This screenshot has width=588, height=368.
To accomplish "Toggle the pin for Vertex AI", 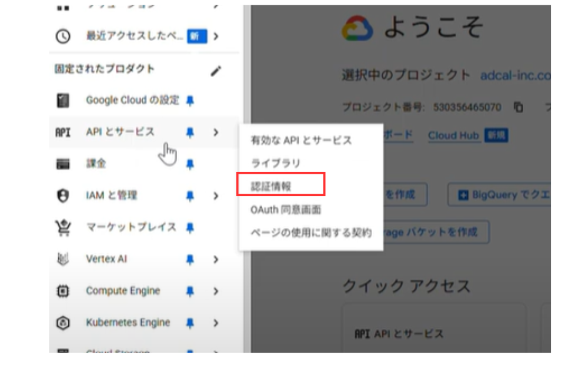I will coord(190,260).
